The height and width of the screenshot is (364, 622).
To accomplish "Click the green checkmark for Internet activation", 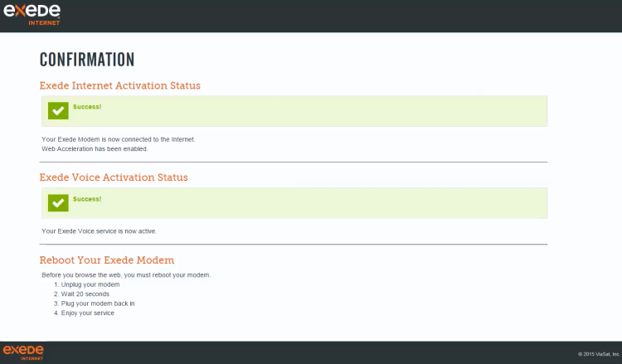I will [x=58, y=110].
